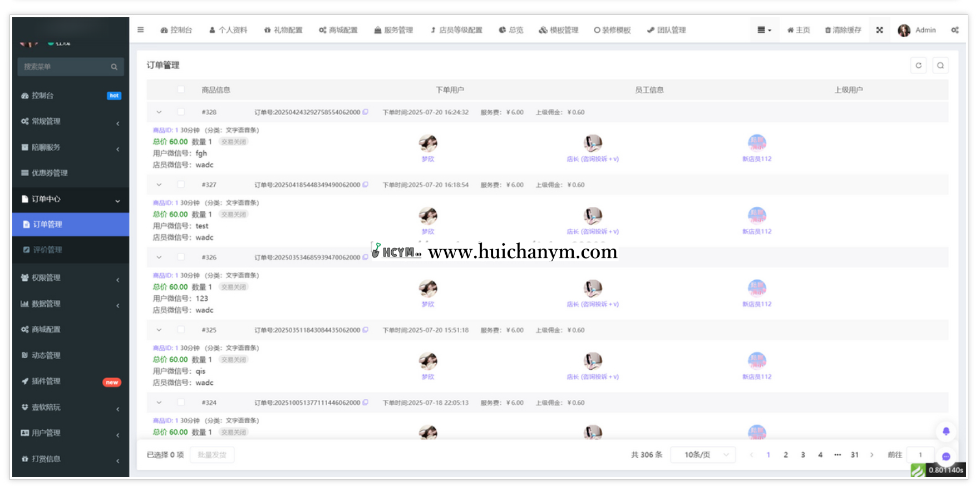Open the top bar list menu dropdown

[764, 30]
